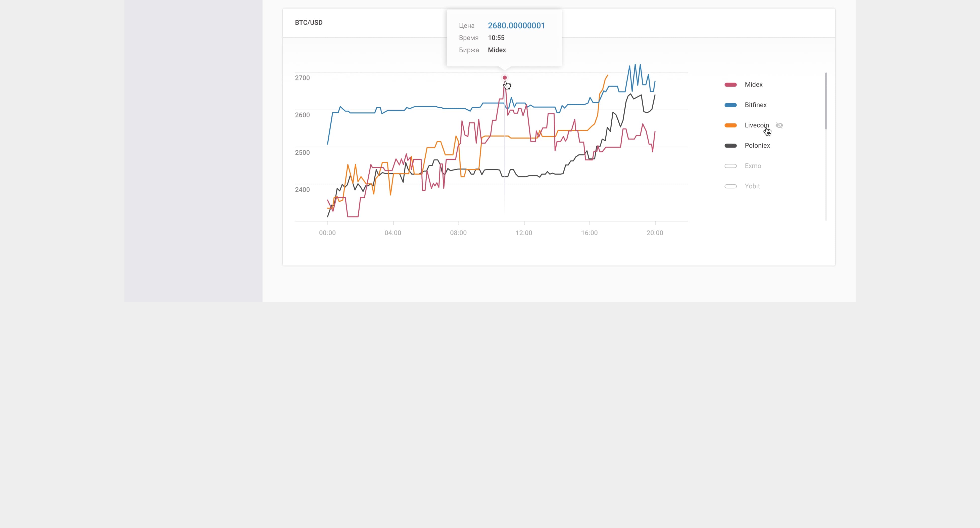The image size is (980, 528).
Task: Click the 2400 y-axis label
Action: 303,190
